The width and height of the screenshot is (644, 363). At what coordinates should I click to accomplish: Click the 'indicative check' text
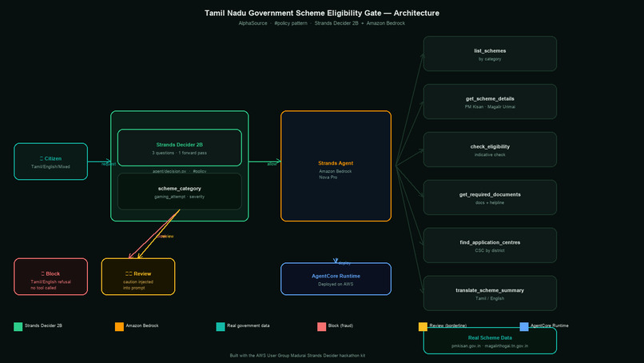(x=490, y=155)
